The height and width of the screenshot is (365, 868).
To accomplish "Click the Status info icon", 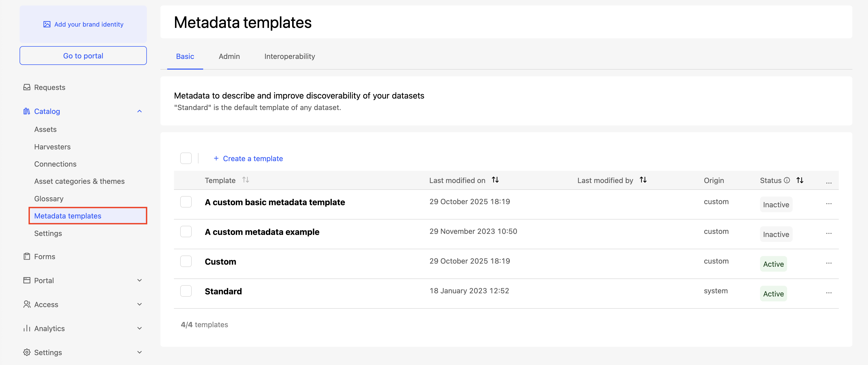I will [787, 180].
